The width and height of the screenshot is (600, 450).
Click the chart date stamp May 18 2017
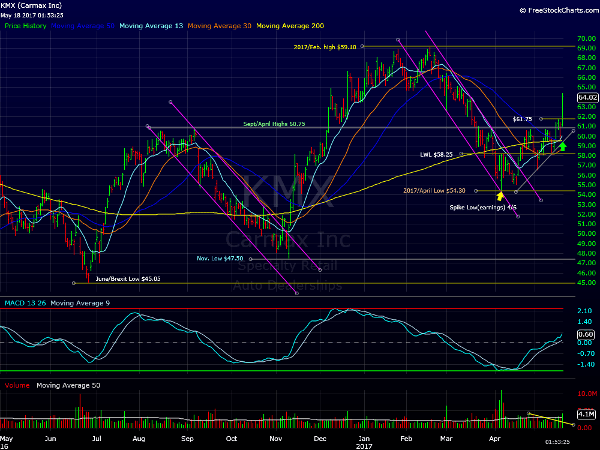32,16
